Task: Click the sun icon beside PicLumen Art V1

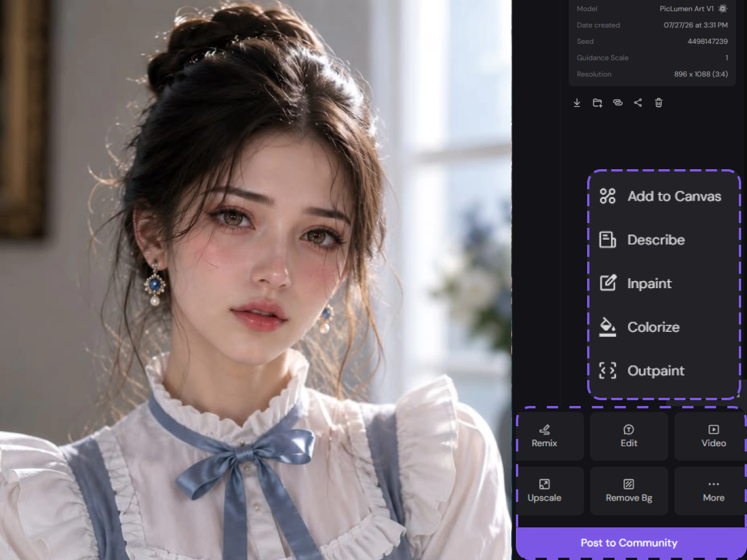Action: [722, 9]
